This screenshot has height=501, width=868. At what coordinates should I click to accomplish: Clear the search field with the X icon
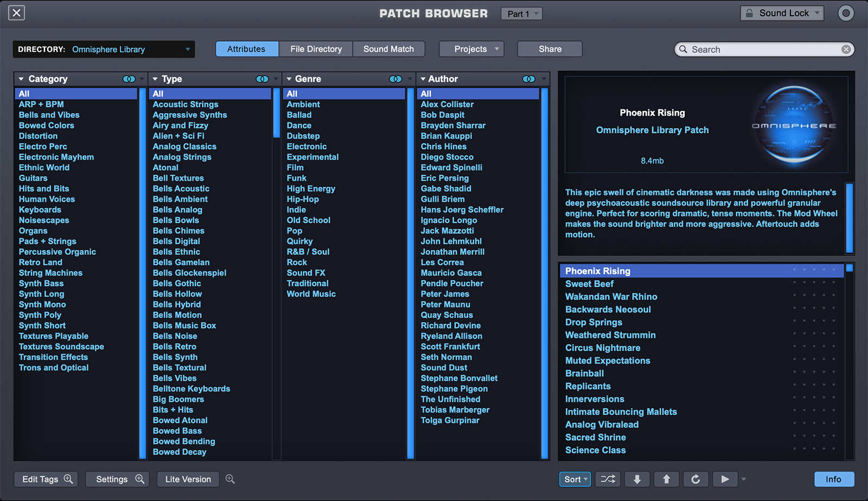point(846,49)
